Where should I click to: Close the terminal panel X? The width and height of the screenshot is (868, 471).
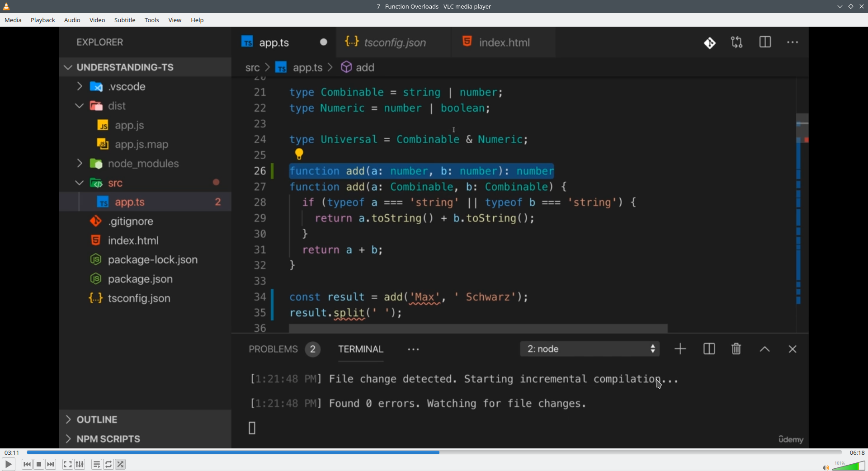(x=793, y=349)
